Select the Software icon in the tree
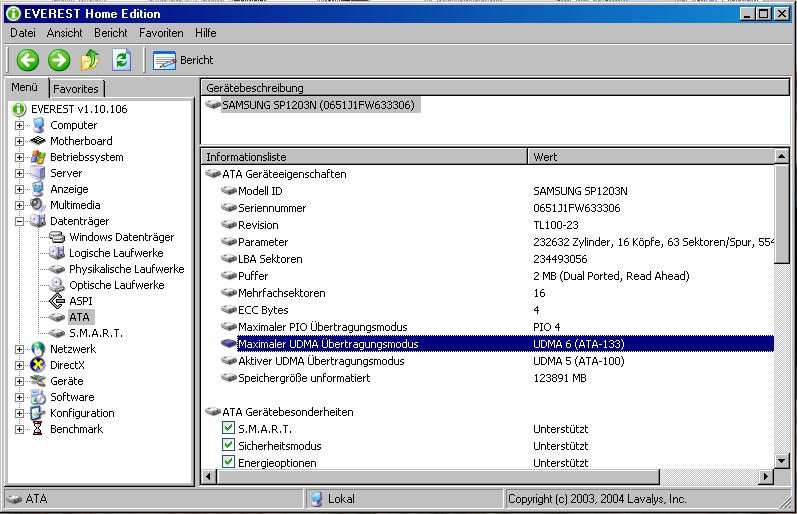 click(38, 397)
